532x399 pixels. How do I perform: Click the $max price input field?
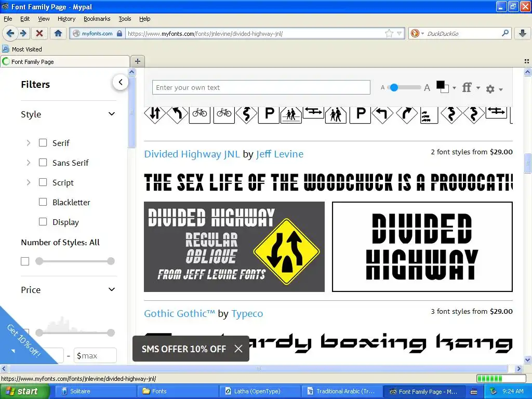[x=95, y=355]
